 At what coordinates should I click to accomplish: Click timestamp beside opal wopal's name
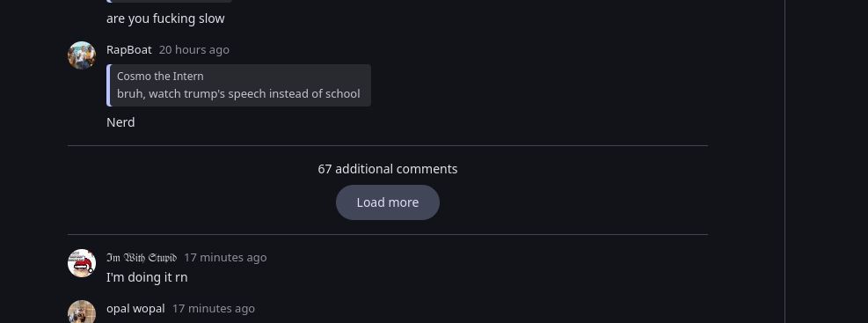[214, 309]
